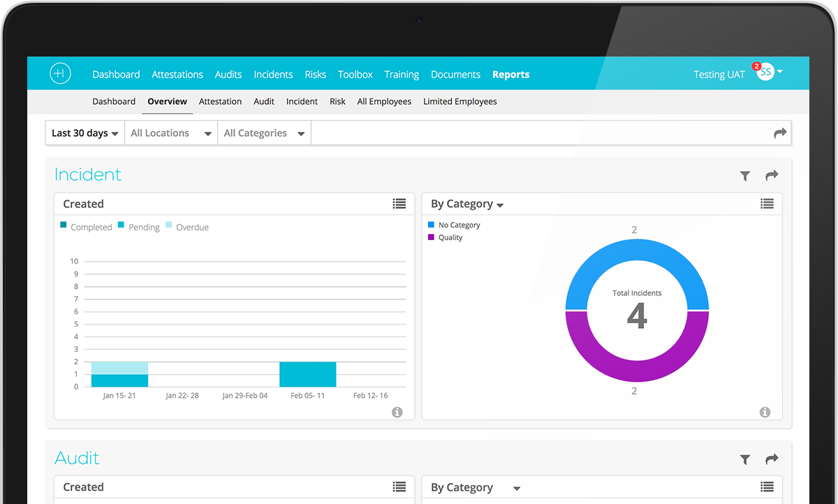Open the Incident section filter funnel icon
This screenshot has width=838, height=504.
(x=745, y=177)
